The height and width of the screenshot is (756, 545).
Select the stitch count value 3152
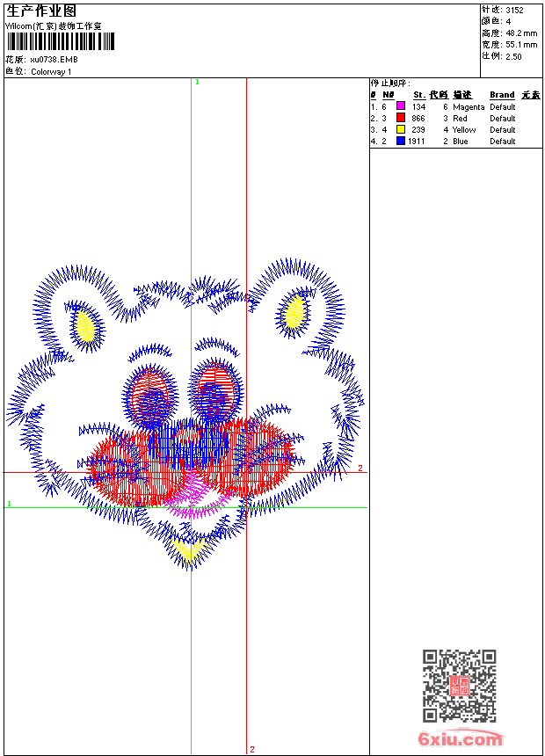coord(514,11)
